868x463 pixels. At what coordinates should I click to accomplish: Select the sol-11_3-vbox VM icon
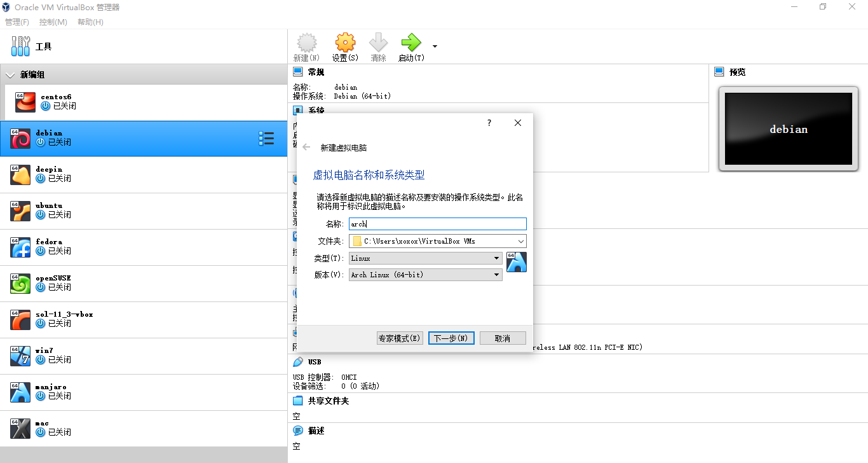[x=20, y=320]
